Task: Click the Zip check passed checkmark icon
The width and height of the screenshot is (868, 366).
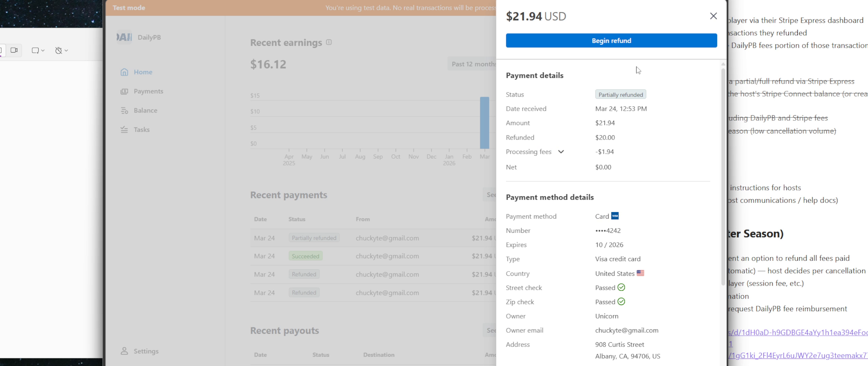Action: [x=621, y=302]
